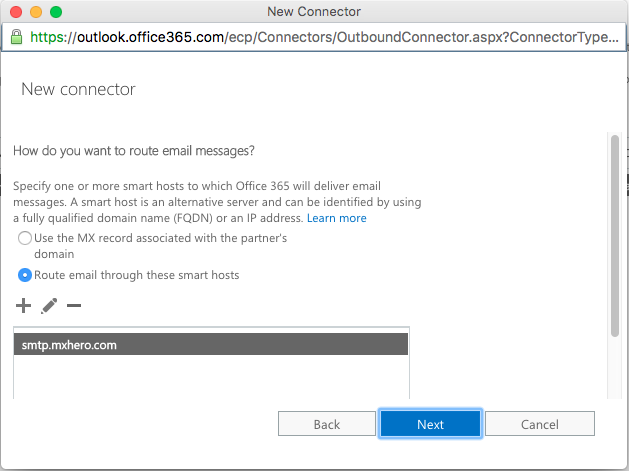This screenshot has width=629, height=471.
Task: Add a new smart host with plus icon
Action: [x=23, y=306]
